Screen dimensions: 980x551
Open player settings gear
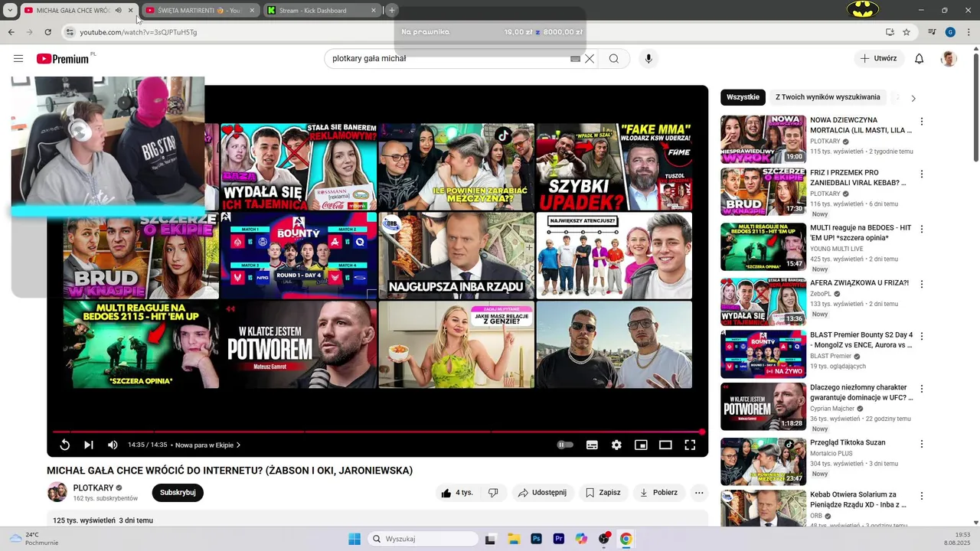tap(616, 445)
